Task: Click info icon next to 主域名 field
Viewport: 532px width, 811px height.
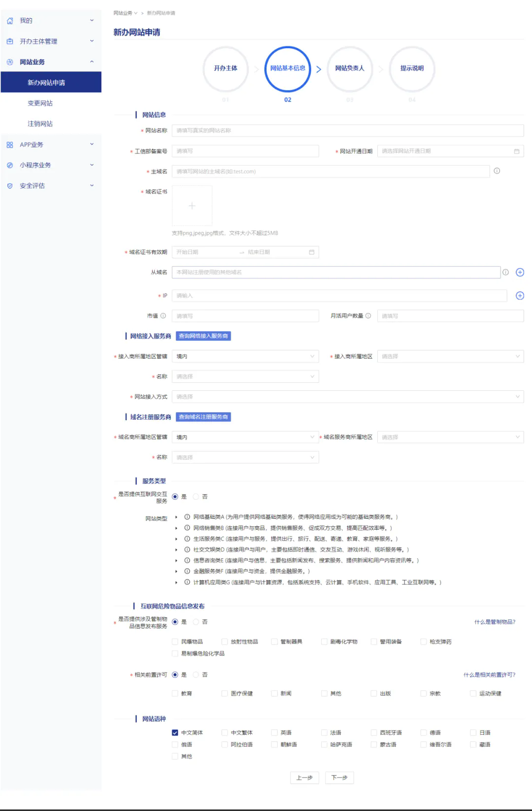Action: 497,171
